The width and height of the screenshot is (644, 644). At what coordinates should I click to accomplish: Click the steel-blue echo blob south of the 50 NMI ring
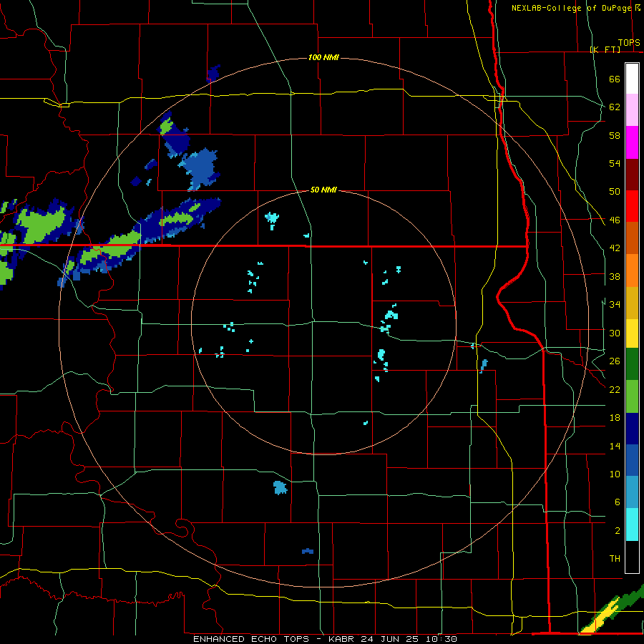point(280,487)
